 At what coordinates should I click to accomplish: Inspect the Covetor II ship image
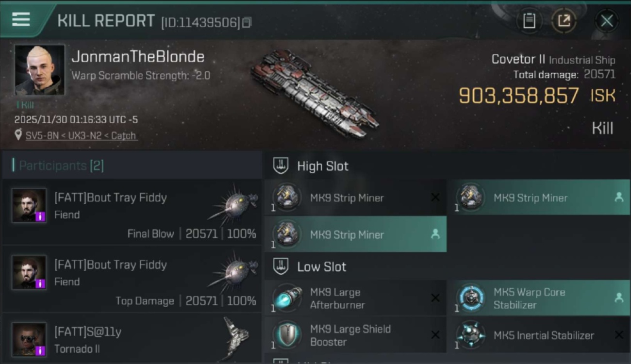315,92
